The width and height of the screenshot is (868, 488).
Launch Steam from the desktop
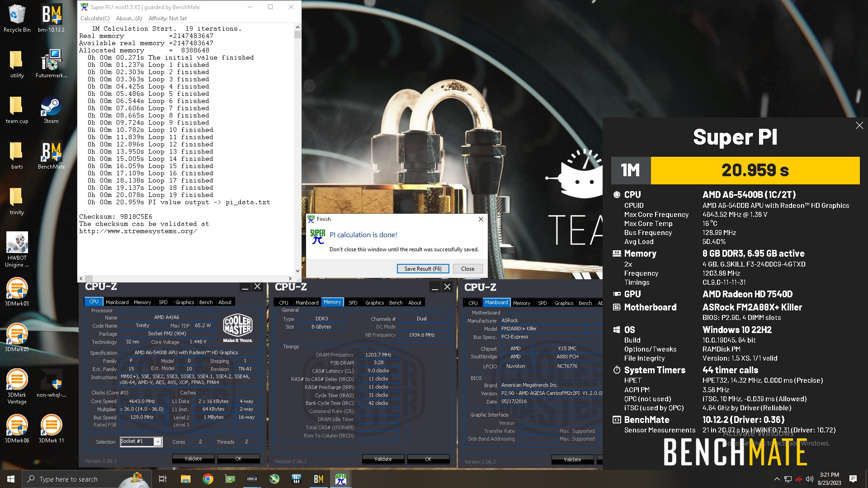coord(51,109)
